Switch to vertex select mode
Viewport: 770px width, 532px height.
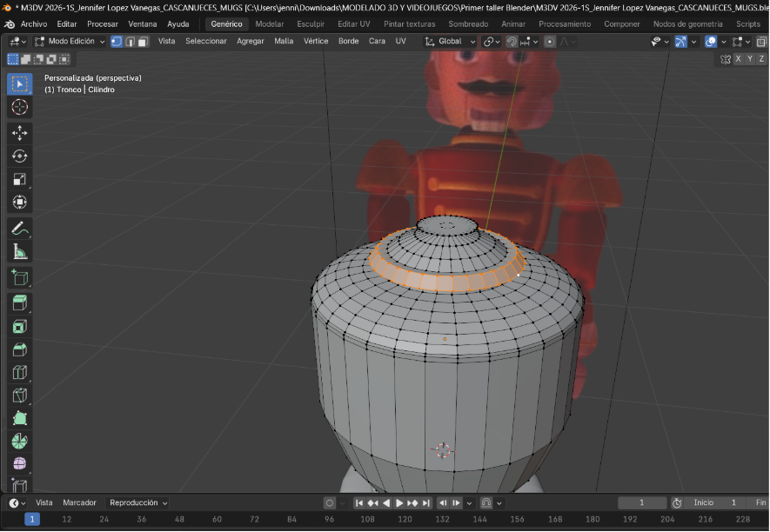[117, 41]
